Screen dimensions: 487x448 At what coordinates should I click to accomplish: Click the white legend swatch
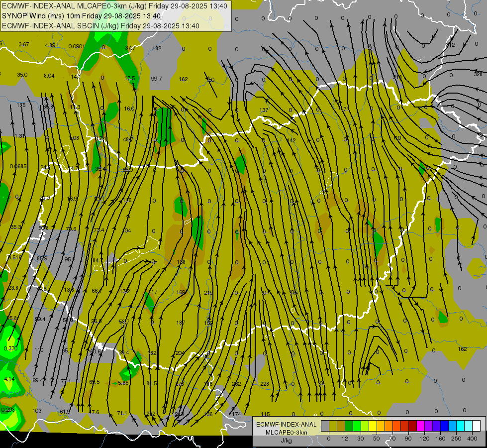[477, 426]
